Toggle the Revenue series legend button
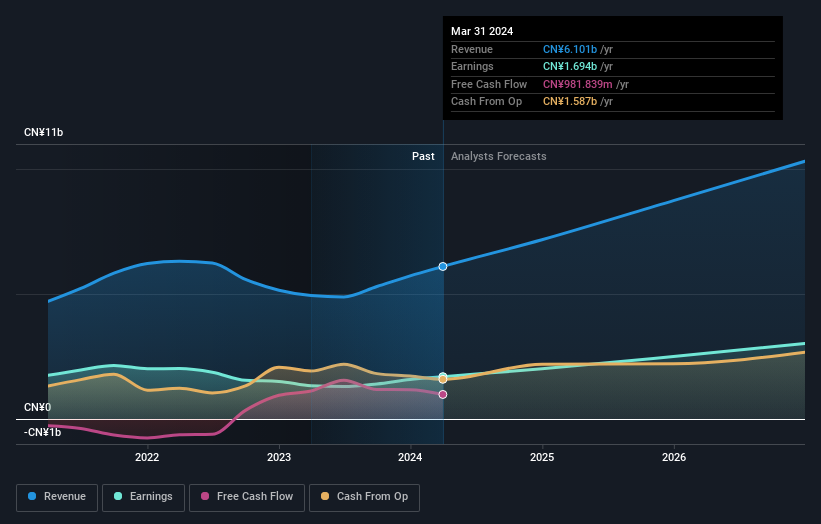 pyautogui.click(x=57, y=497)
